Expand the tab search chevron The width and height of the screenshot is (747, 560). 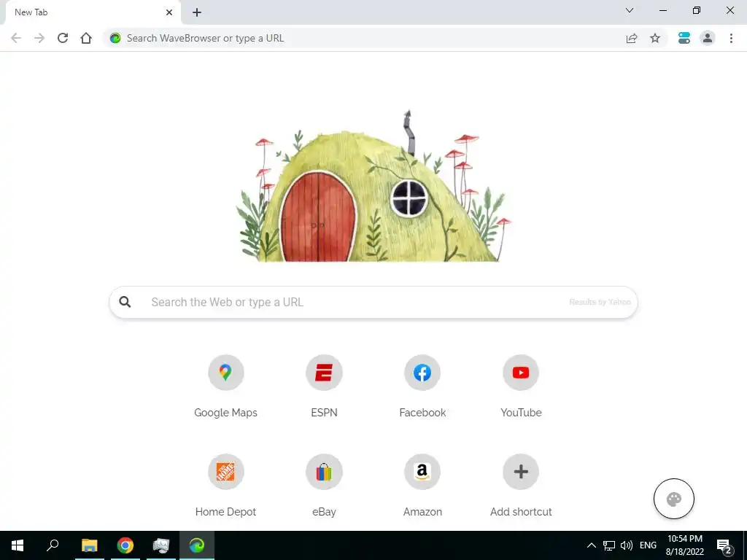pos(630,10)
